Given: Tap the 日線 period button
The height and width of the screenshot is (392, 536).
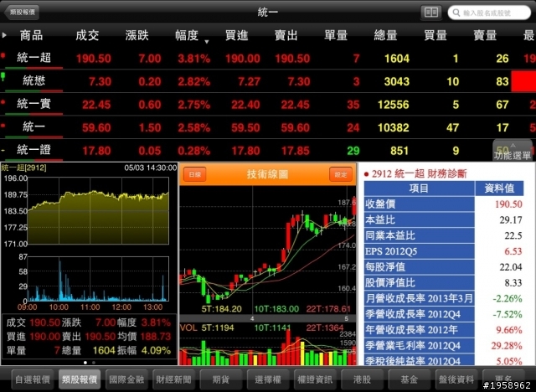Looking at the screenshot, I should point(195,174).
